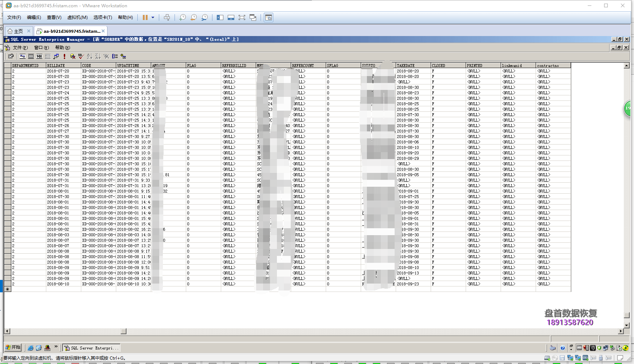Open the snapshot manager
634x364 pixels.
[x=205, y=17]
